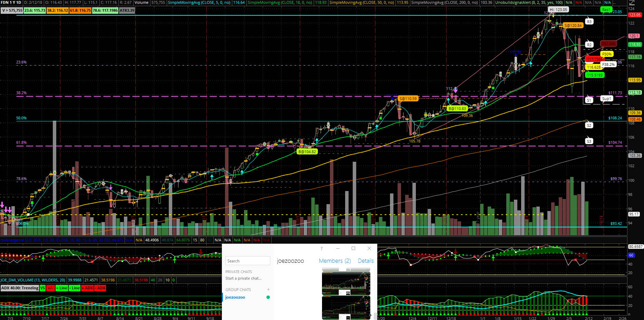Viewport: 644px width, 320px height.
Task: Select the rsidivergence study label
Action: click(x=62, y=240)
